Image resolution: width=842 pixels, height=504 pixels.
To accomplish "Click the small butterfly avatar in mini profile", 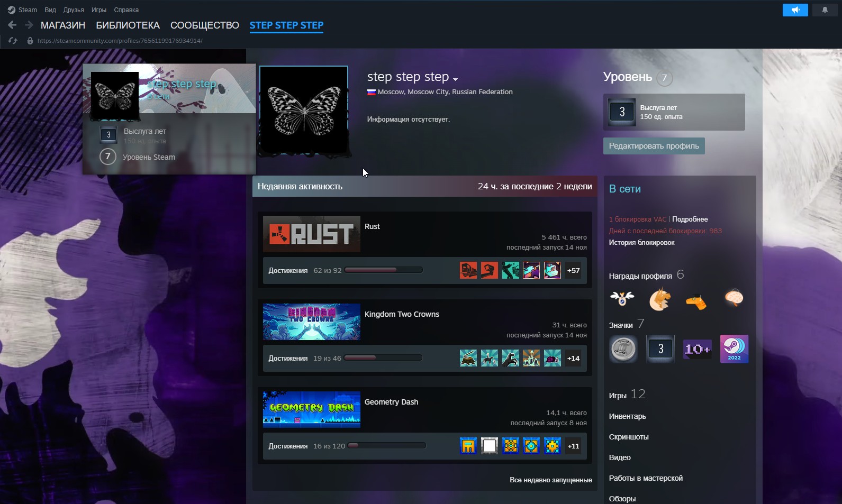I will coord(115,96).
